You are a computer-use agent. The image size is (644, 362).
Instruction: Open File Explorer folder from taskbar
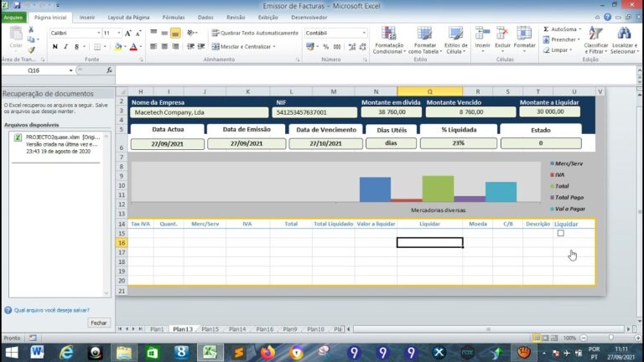click(123, 353)
